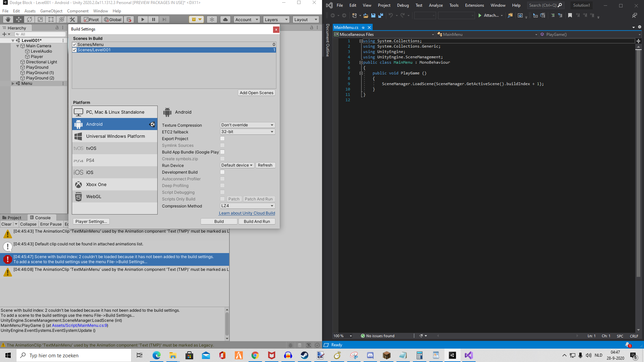Collapse the Main Camera tree item
The image size is (644, 362).
(18, 46)
